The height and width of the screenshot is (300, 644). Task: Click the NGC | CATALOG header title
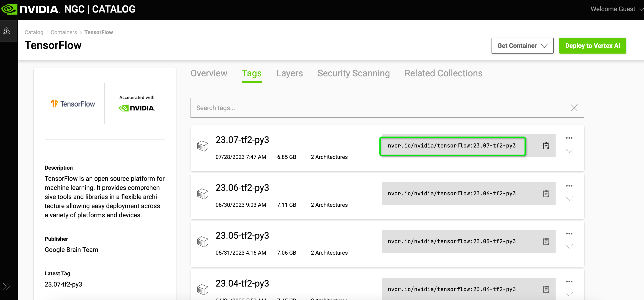point(100,9)
